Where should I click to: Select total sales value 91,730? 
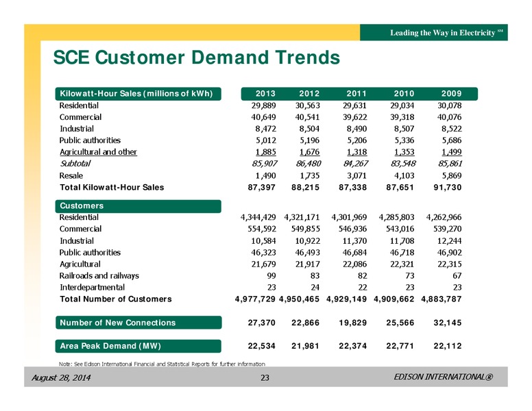pyautogui.click(x=448, y=188)
